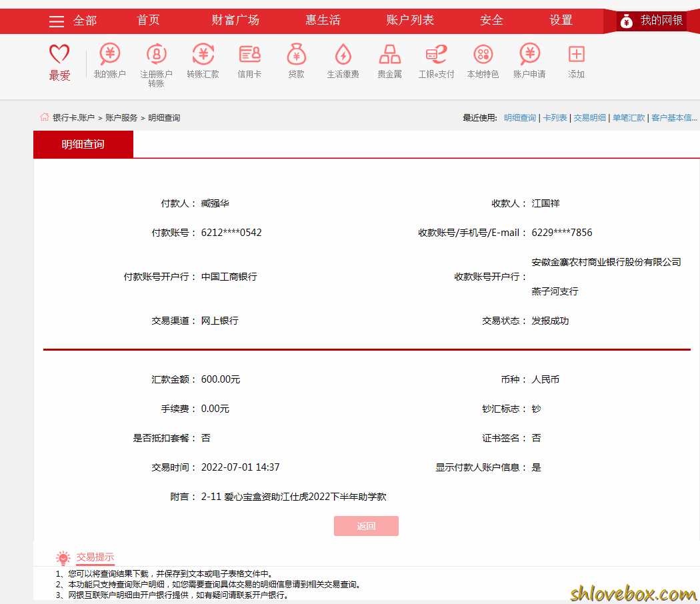The width and height of the screenshot is (700, 604).
Task: Click tip 3 about 网银互联账户明细
Action: 172,595
